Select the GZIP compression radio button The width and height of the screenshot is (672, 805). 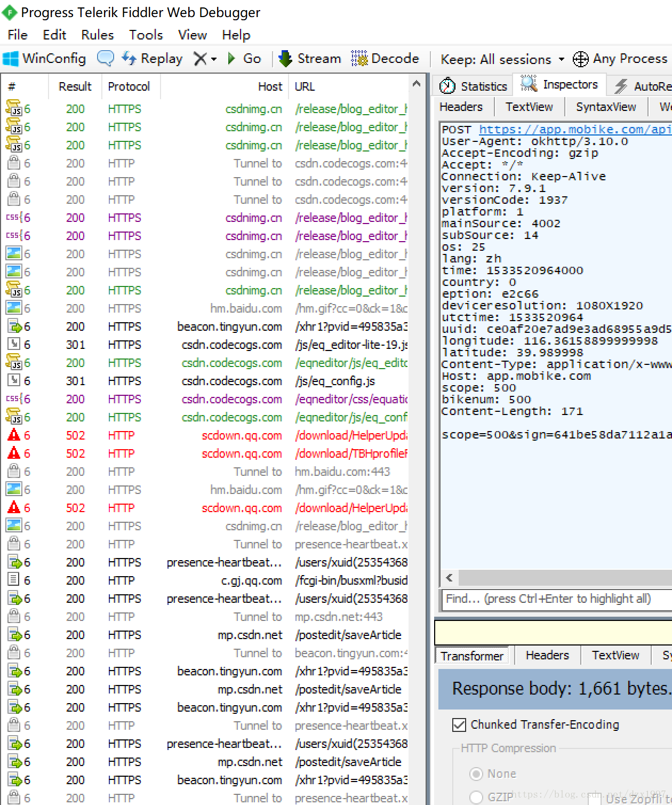(476, 798)
